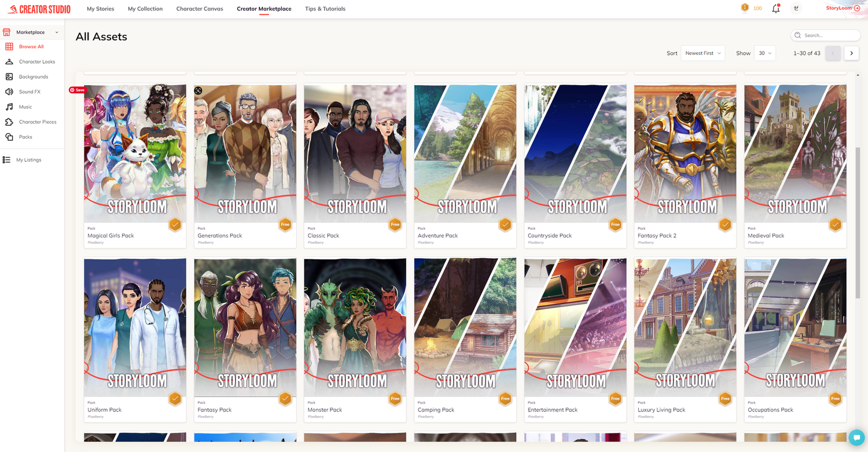This screenshot has width=868, height=452.
Task: Click the owned checkmark badge on Medieval Pack
Action: pyautogui.click(x=835, y=225)
